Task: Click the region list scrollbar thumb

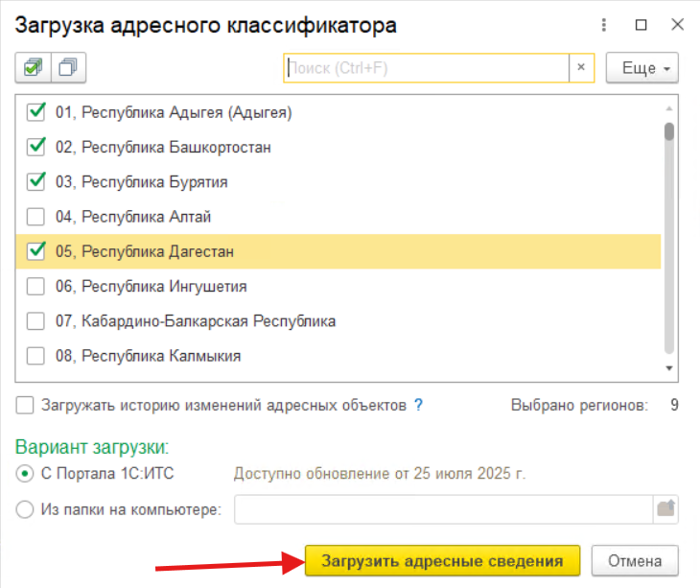Action: (668, 131)
